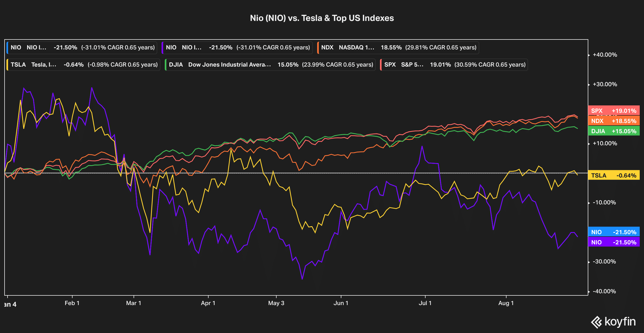Click the koyfin logo
The image size is (644, 333).
tap(613, 322)
